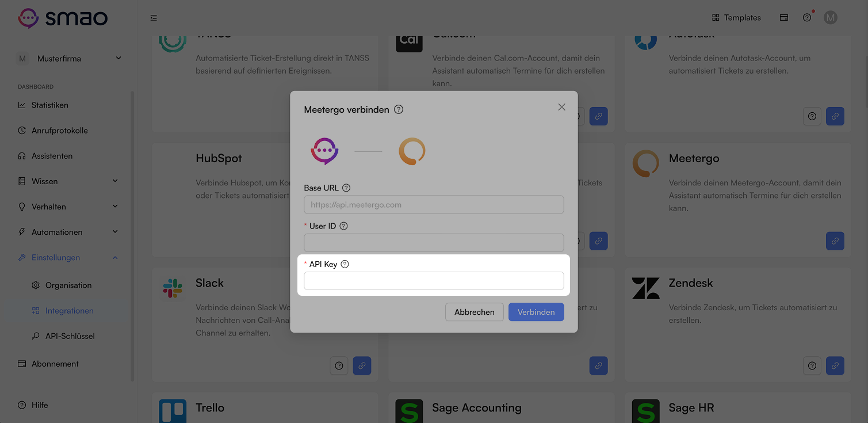This screenshot has width=868, height=423.
Task: Open help icon in top header
Action: [807, 18]
